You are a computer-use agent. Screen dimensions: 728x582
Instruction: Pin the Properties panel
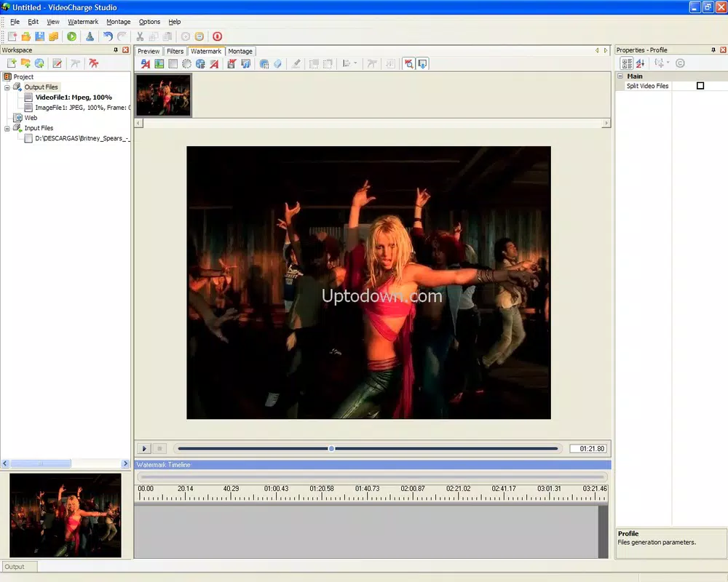point(713,49)
